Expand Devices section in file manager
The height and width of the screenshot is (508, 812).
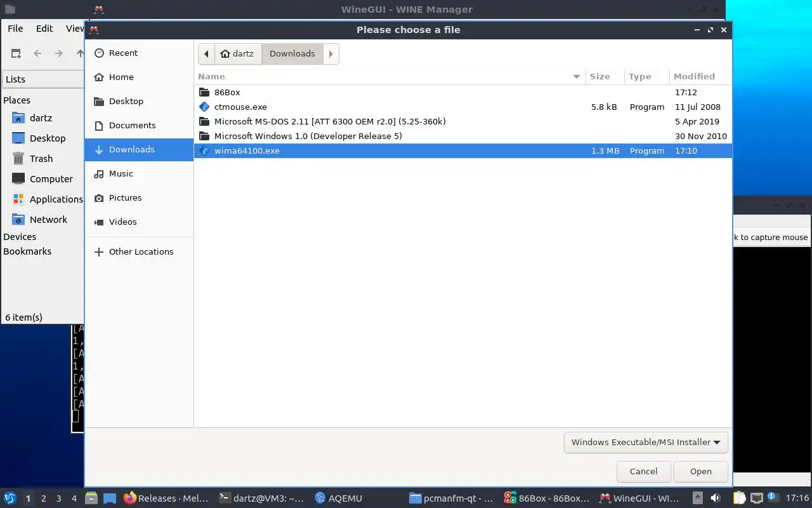[x=20, y=237]
